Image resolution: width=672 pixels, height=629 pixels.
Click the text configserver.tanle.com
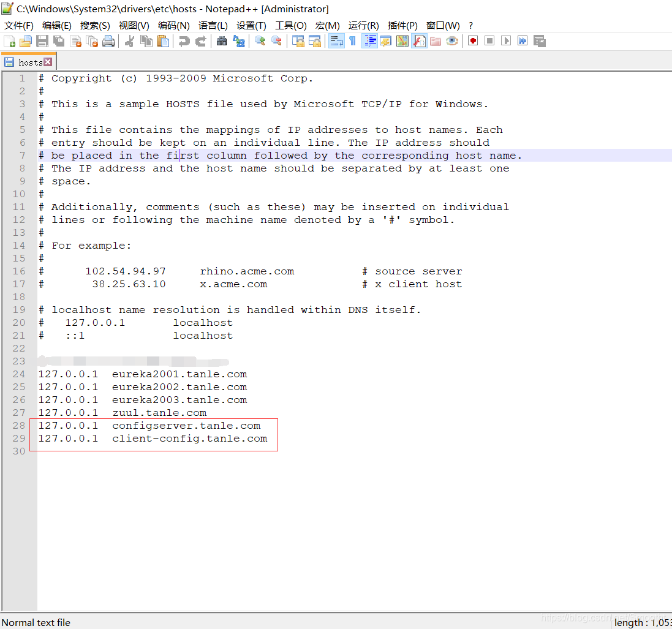(186, 426)
